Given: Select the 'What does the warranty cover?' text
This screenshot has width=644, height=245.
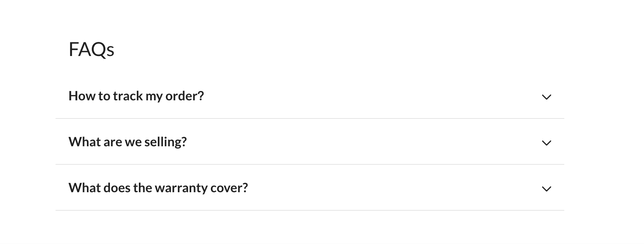Looking at the screenshot, I should click(158, 188).
